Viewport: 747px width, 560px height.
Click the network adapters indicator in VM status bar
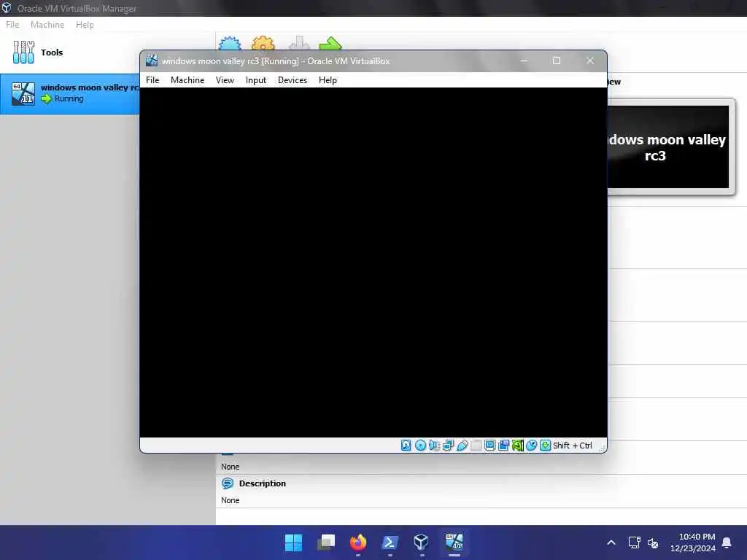pos(449,446)
